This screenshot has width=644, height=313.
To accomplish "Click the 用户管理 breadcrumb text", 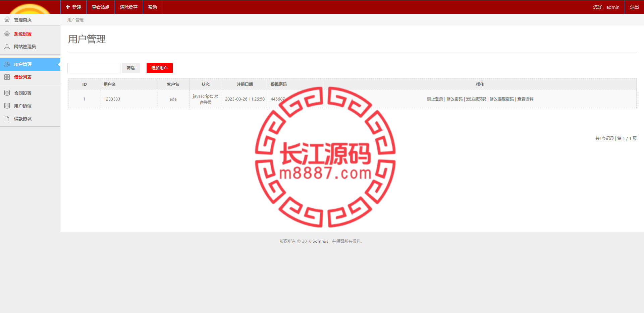I will pyautogui.click(x=75, y=20).
